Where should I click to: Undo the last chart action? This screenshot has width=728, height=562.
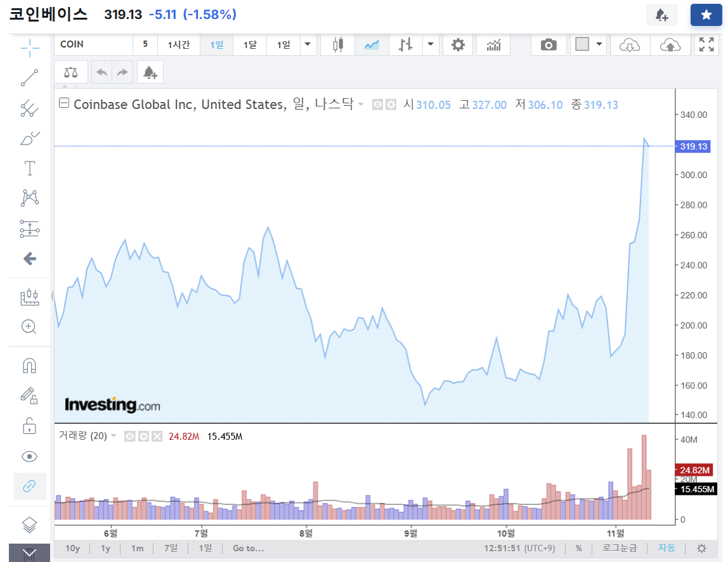tap(101, 72)
